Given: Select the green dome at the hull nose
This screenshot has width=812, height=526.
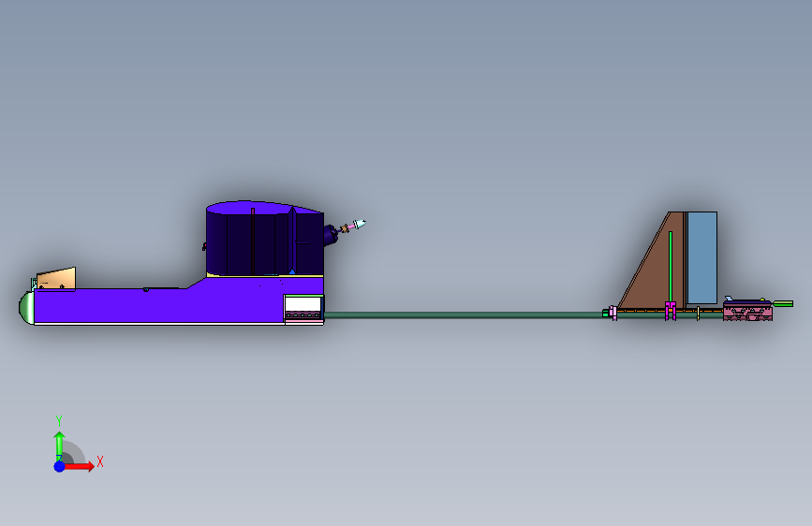Looking at the screenshot, I should 26,308.
